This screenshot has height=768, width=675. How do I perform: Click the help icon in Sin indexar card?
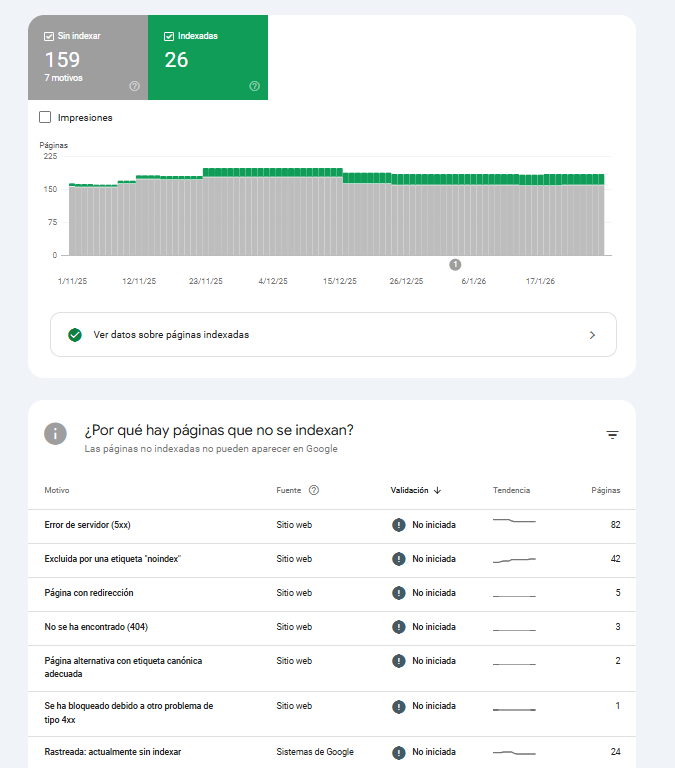coord(134,86)
